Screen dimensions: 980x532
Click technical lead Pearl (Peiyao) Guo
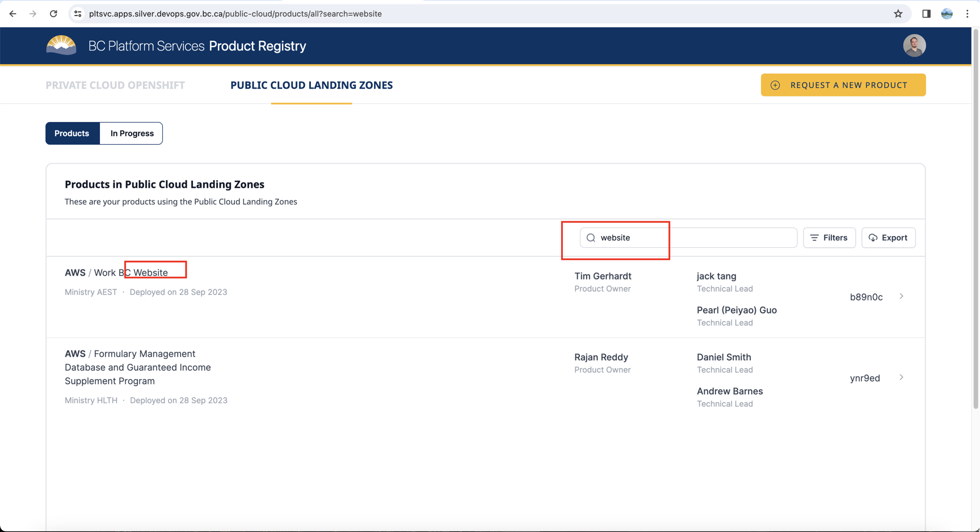pyautogui.click(x=737, y=310)
